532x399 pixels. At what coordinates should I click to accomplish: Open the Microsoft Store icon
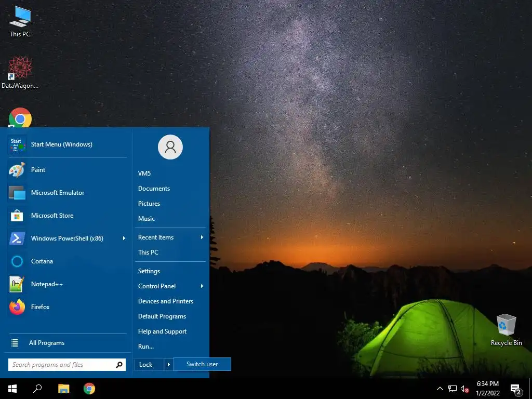(x=17, y=216)
